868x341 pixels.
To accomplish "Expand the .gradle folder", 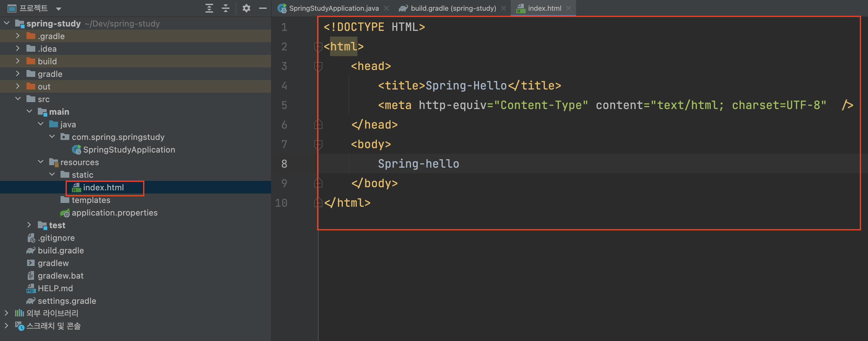I will coord(18,36).
